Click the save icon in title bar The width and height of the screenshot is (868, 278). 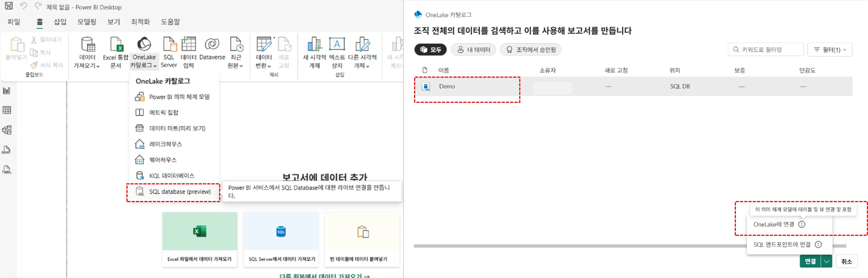pyautogui.click(x=9, y=6)
